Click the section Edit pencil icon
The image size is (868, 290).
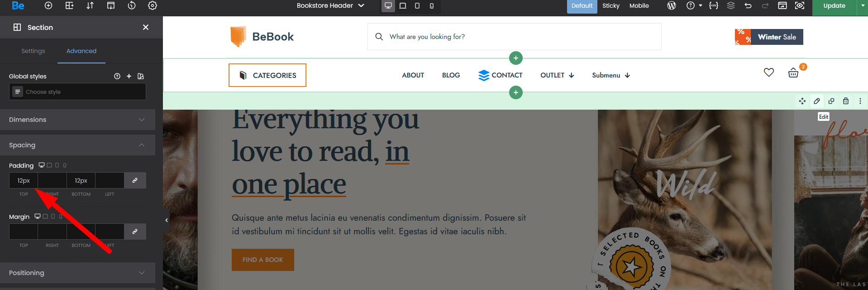(817, 101)
